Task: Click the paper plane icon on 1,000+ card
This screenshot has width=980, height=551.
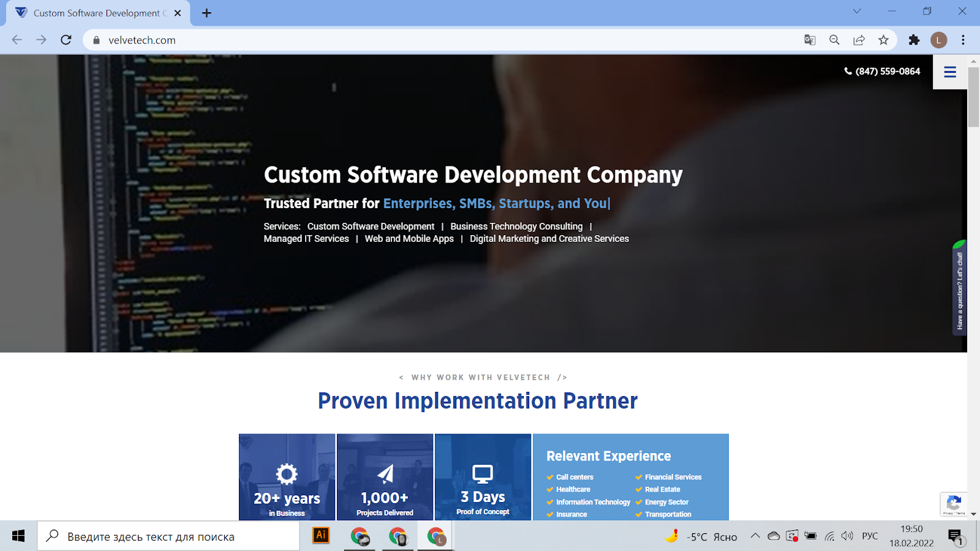Action: tap(385, 474)
